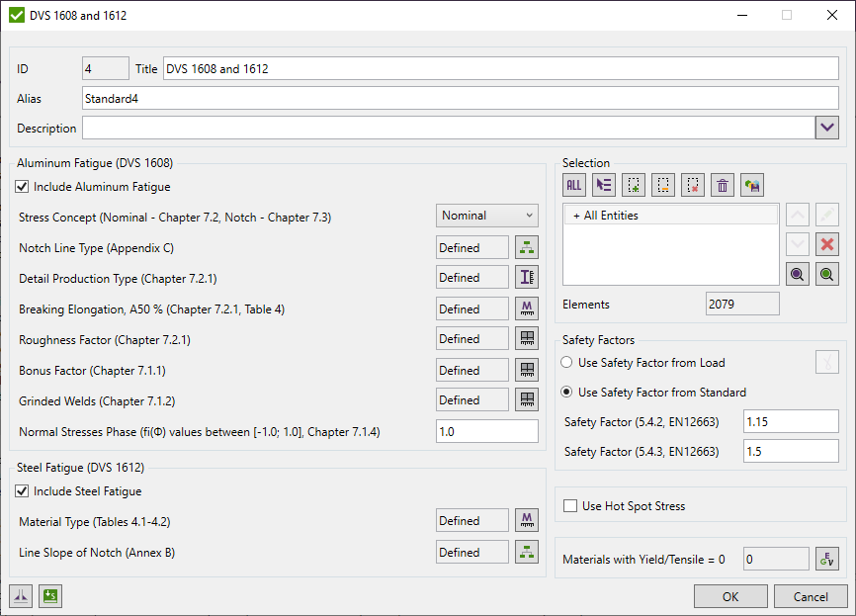The image size is (856, 616).
Task: Click the select-by-tree icon in Selection toolbar
Action: click(x=603, y=184)
